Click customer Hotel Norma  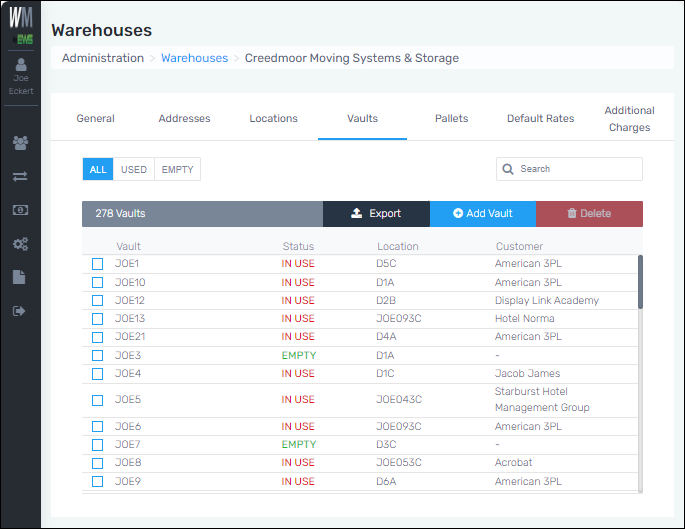pyautogui.click(x=524, y=318)
